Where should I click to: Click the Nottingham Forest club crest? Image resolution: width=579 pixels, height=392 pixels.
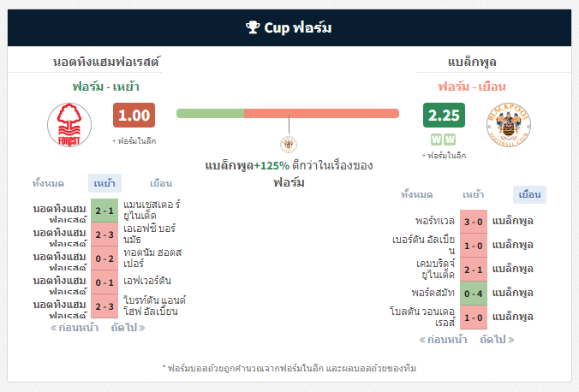[x=69, y=125]
